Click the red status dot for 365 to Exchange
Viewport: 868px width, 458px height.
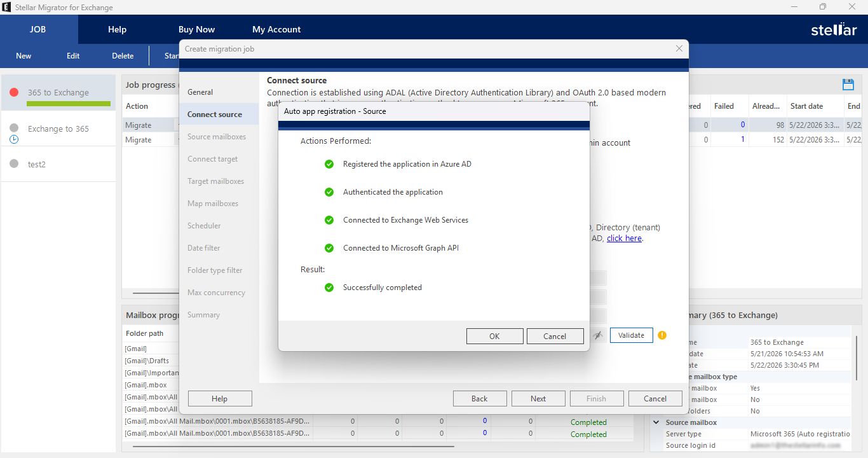14,92
